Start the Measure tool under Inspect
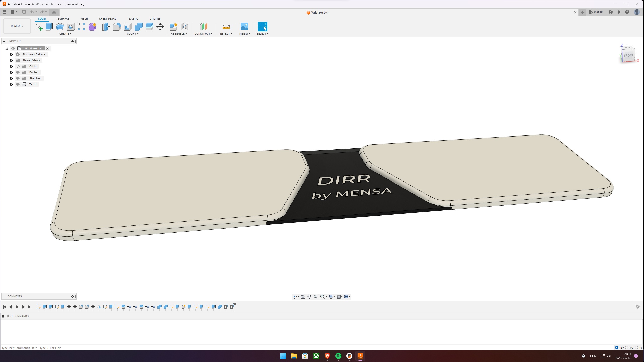Image resolution: width=644 pixels, height=362 pixels. click(226, 27)
